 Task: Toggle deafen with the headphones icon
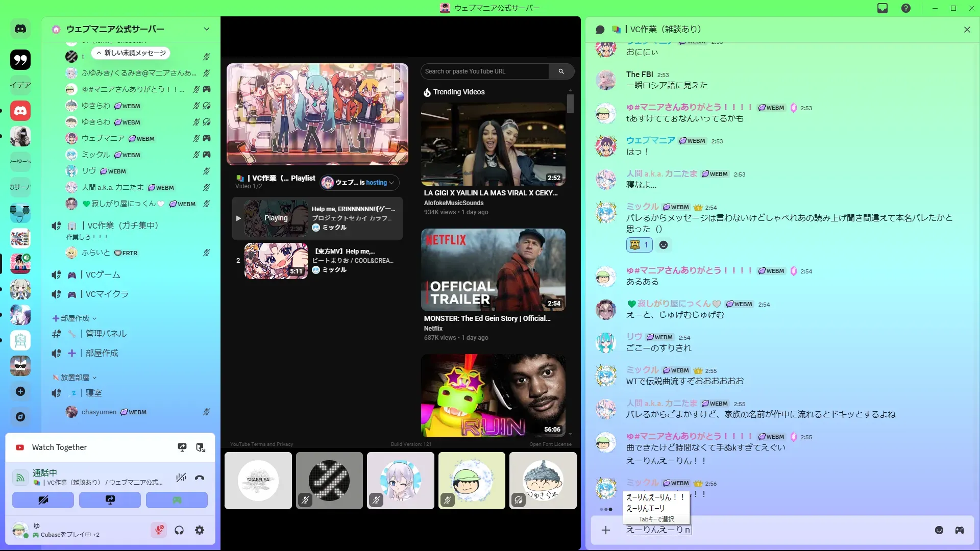pyautogui.click(x=179, y=530)
